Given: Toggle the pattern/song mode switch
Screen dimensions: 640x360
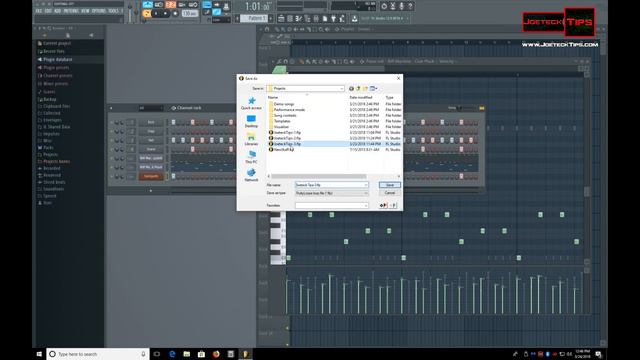Looking at the screenshot, I should [147, 13].
